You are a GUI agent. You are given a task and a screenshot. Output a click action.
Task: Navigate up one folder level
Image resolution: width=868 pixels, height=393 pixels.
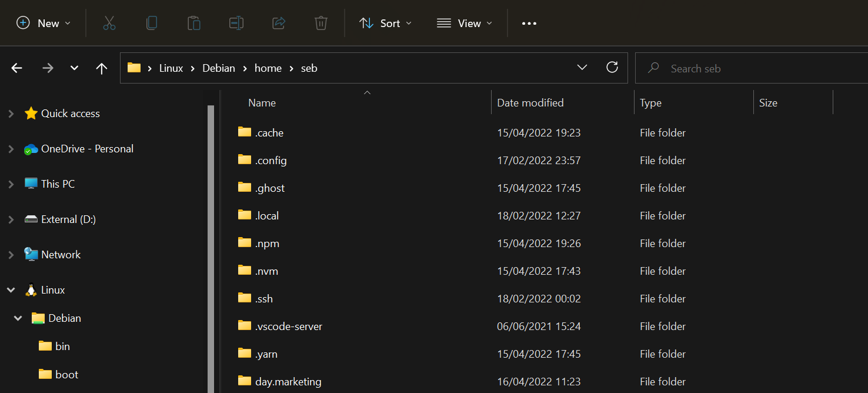point(101,68)
